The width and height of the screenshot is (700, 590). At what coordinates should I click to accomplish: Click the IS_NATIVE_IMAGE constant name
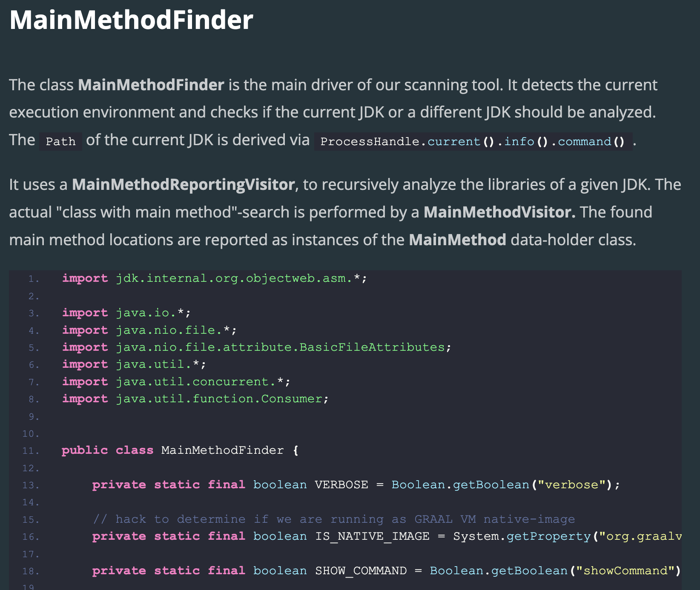click(372, 536)
